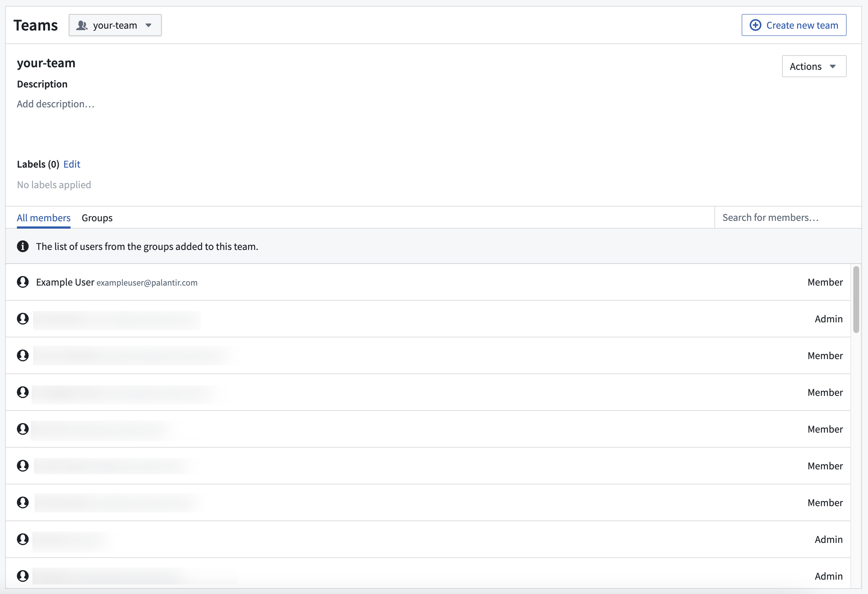This screenshot has height=594, width=868.
Task: Click Example User's avatar icon
Action: (23, 282)
